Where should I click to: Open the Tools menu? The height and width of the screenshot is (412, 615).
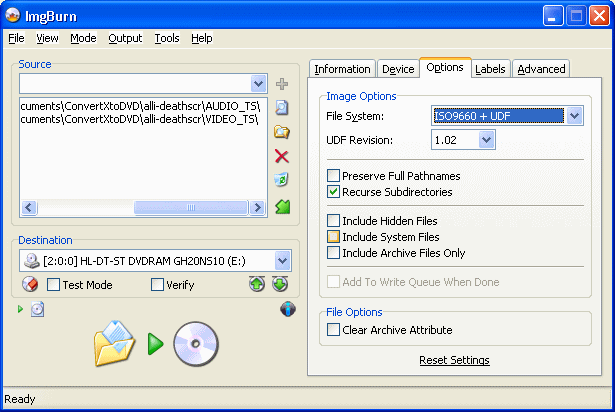pyautogui.click(x=167, y=38)
